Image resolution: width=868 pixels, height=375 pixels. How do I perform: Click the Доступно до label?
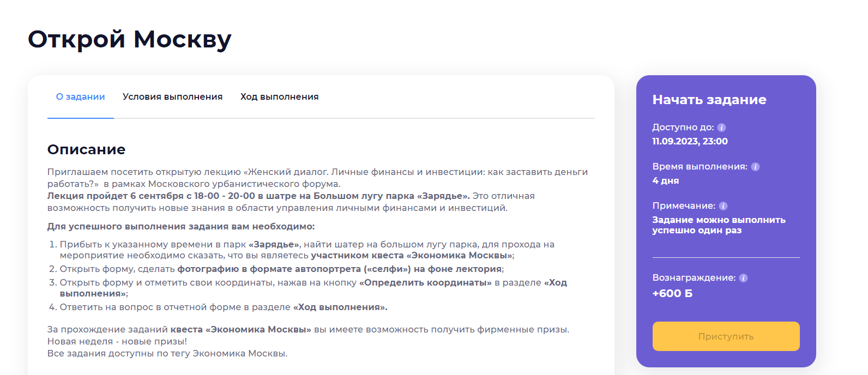click(683, 128)
